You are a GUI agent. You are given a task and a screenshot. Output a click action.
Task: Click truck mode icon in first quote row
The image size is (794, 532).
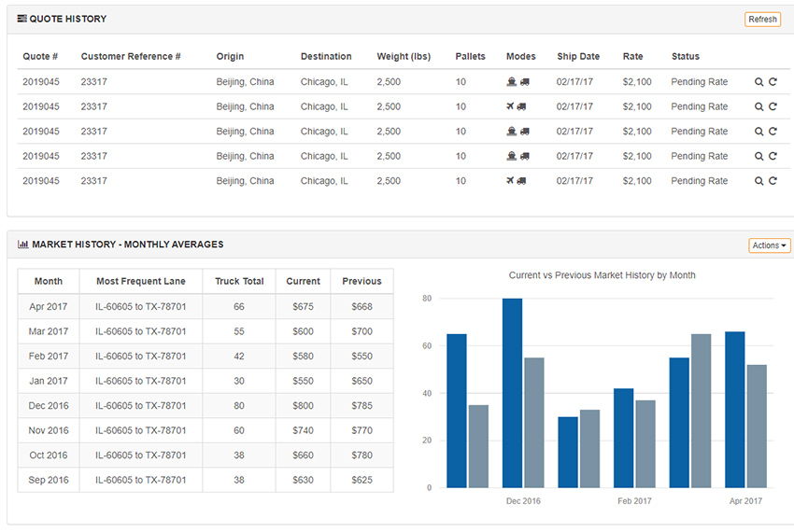point(525,81)
